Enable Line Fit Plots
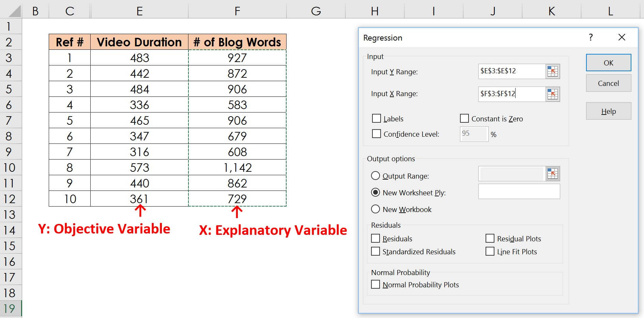Screen dimensions: 644x318 (490, 251)
